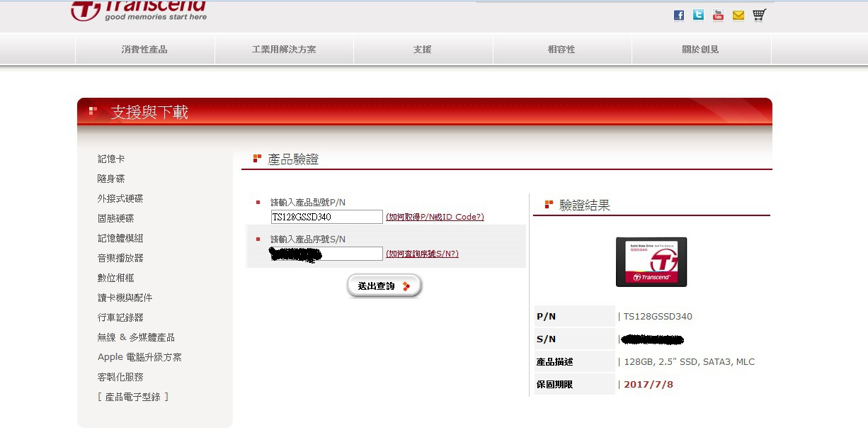Submit query with 送出查詢 button

click(384, 286)
